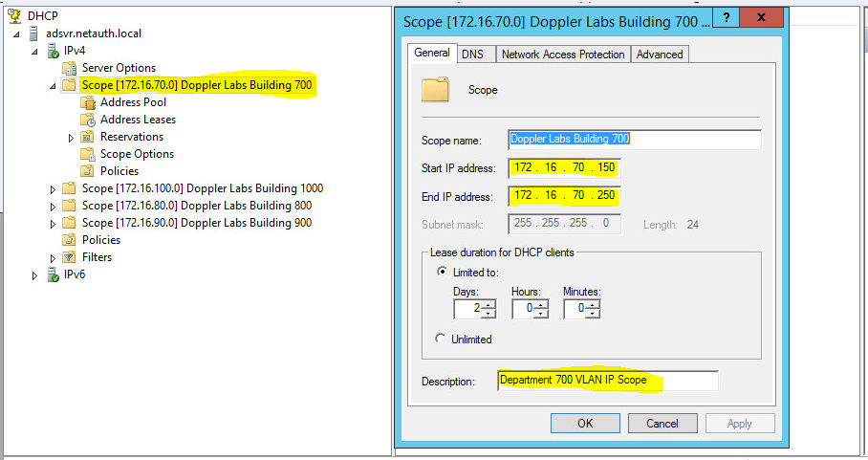Click the DHCP root trophy icon
Screen dimensions: 868x460
(14, 15)
